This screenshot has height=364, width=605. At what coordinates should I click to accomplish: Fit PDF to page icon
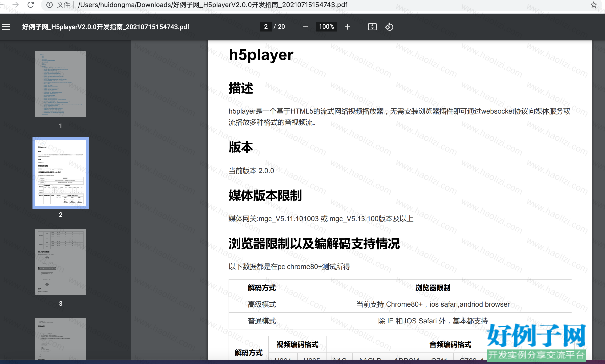tap(372, 27)
